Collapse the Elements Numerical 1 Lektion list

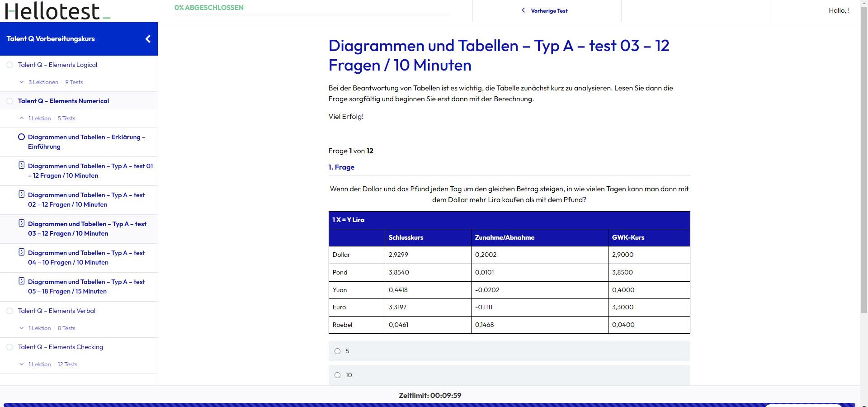point(21,118)
